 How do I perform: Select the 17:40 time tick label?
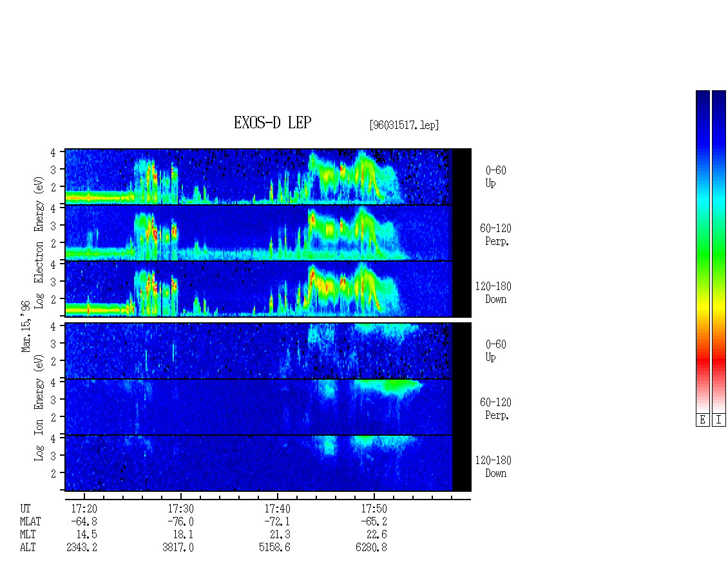tap(277, 509)
